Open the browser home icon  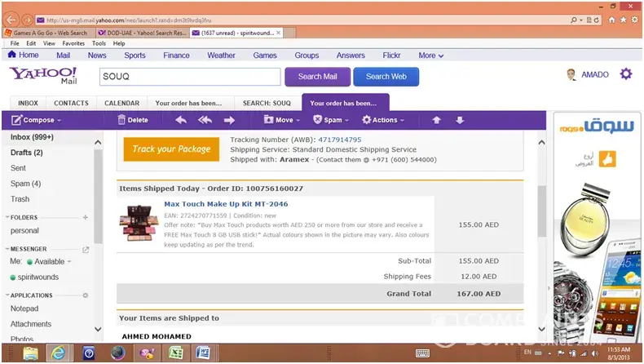point(611,20)
